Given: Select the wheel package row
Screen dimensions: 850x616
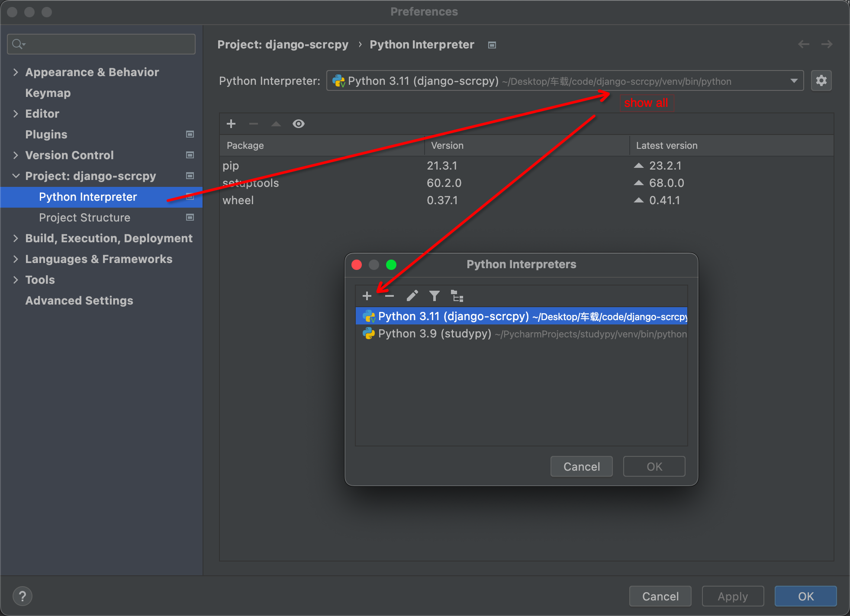Looking at the screenshot, I should [x=526, y=200].
